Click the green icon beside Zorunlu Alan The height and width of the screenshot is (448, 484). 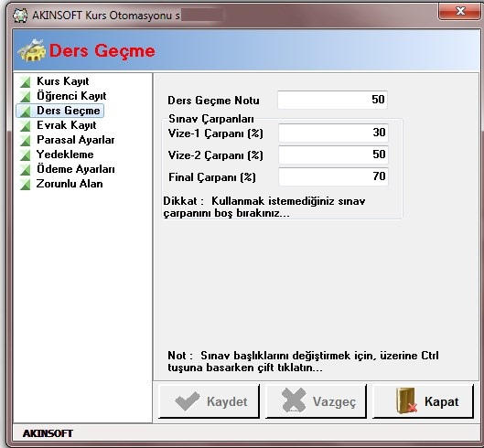coord(26,185)
